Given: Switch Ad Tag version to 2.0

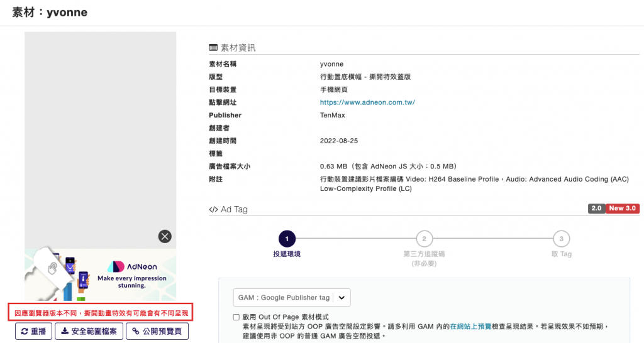Looking at the screenshot, I should [x=596, y=209].
